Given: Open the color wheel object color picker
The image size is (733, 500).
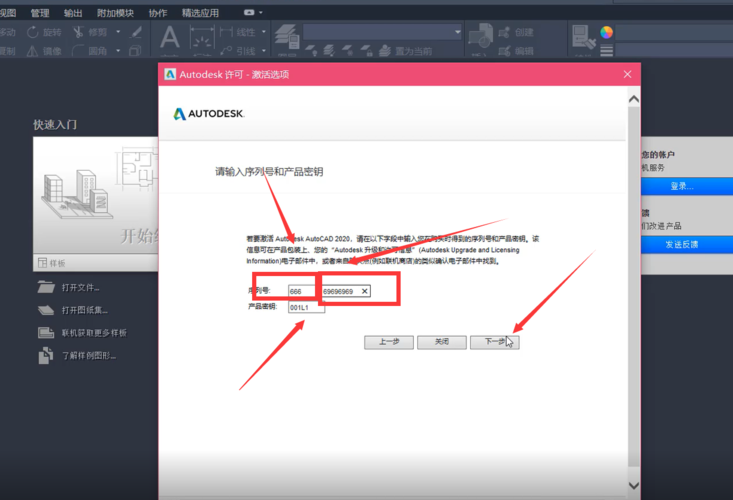Looking at the screenshot, I should (606, 32).
